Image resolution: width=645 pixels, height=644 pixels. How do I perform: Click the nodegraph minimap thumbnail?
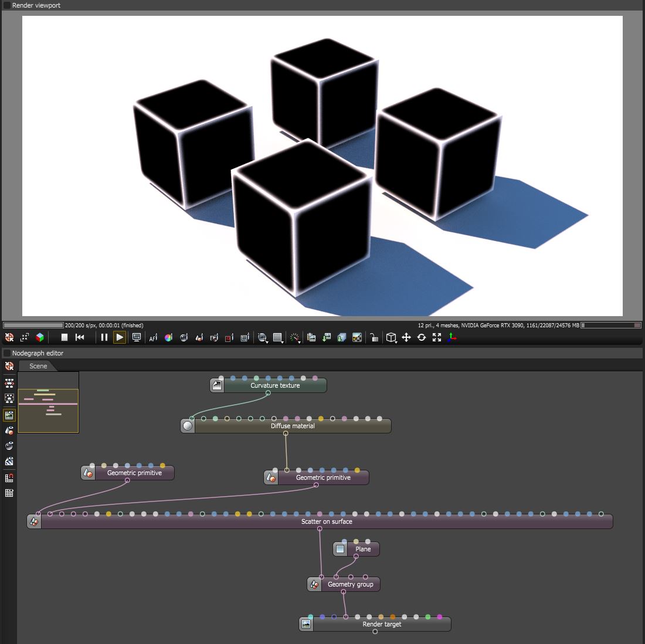click(48, 402)
